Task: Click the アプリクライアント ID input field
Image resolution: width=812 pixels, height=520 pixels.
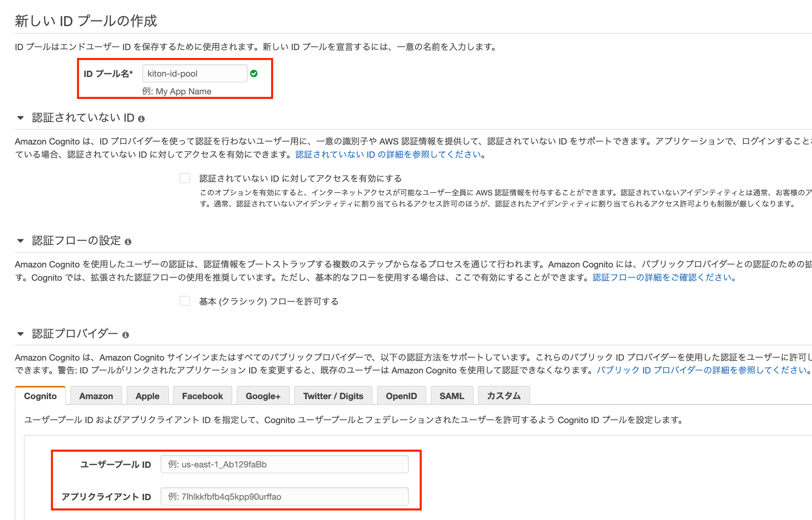Action: (x=284, y=496)
